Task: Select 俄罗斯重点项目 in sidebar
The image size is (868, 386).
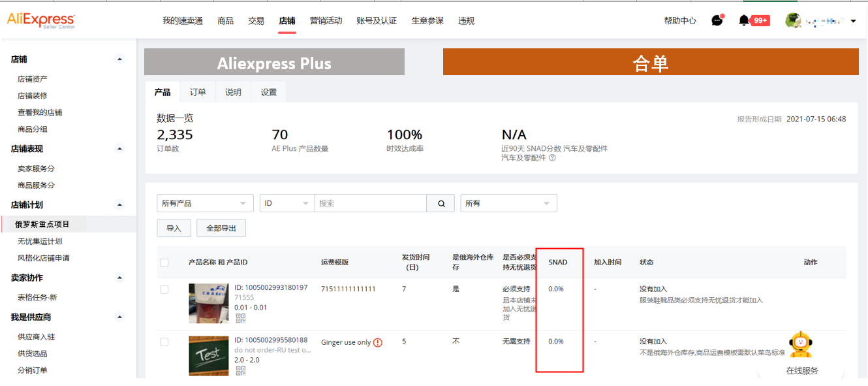Action: (x=42, y=225)
